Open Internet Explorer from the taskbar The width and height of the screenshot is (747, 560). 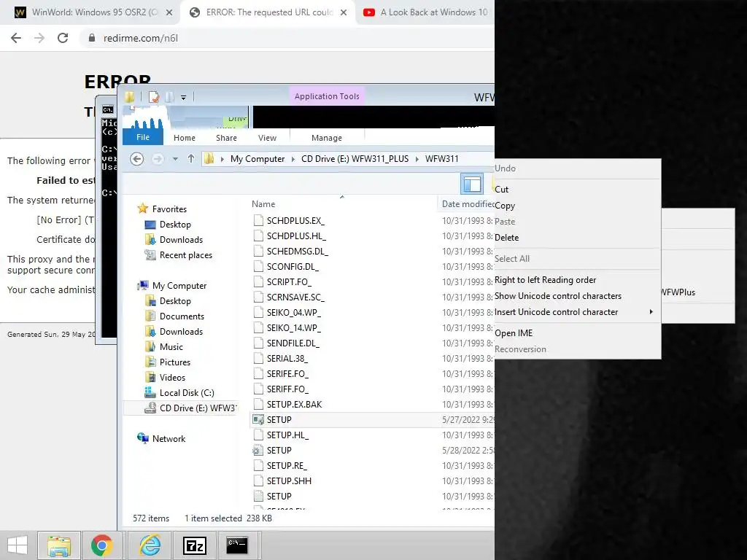(150, 545)
